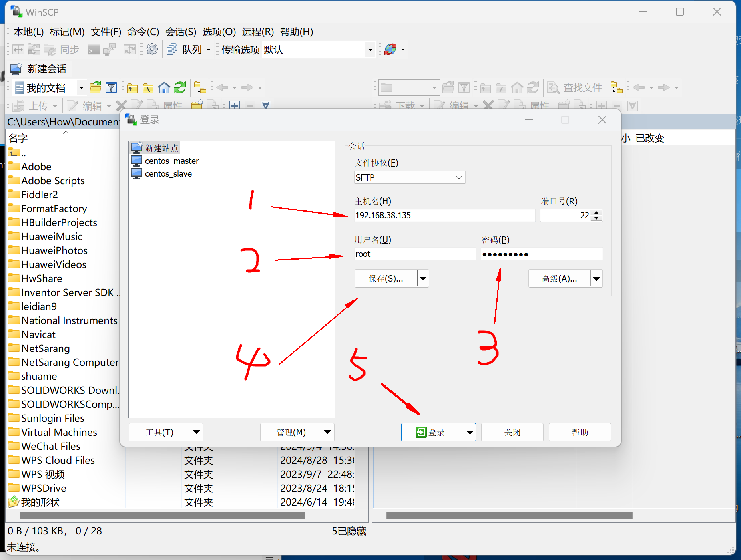The width and height of the screenshot is (741, 560).
Task: Click the 保存(S)... button
Action: (386, 278)
